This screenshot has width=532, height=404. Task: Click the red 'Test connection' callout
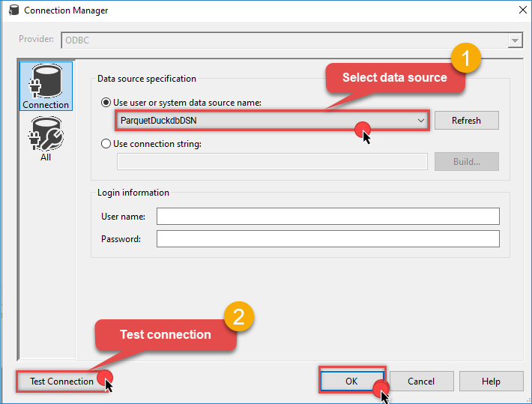pyautogui.click(x=165, y=334)
